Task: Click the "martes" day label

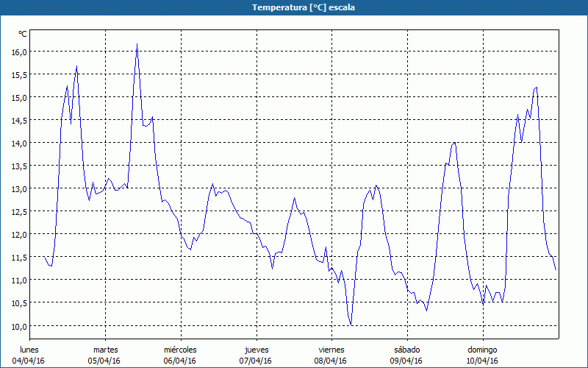Action: tap(105, 350)
